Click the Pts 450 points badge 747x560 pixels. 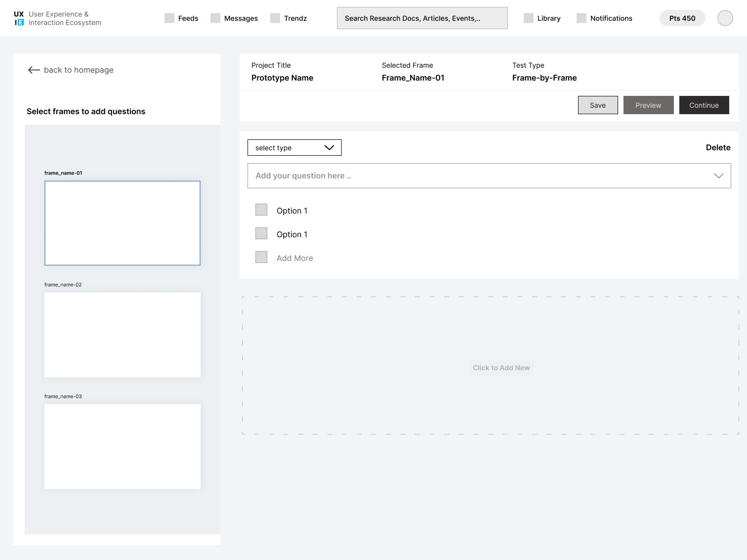point(682,18)
